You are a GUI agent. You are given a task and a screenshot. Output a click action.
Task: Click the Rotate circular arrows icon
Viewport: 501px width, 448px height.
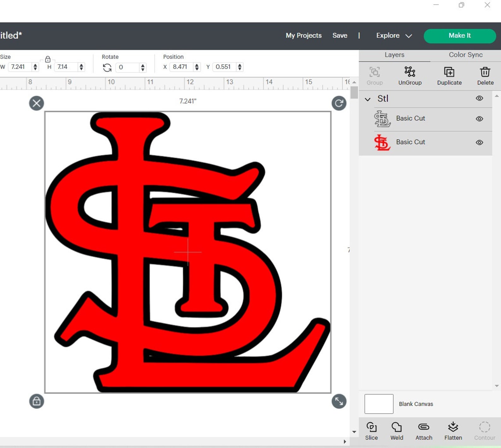107,67
